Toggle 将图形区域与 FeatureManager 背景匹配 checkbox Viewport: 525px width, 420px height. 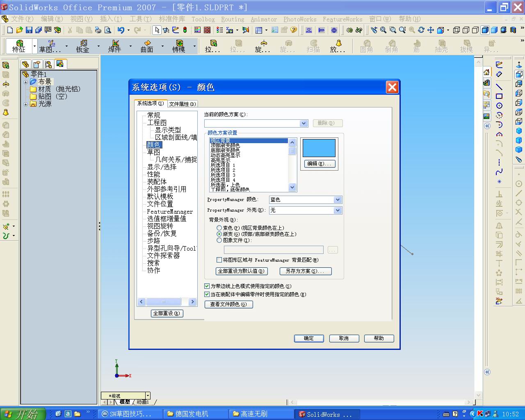[x=219, y=260]
